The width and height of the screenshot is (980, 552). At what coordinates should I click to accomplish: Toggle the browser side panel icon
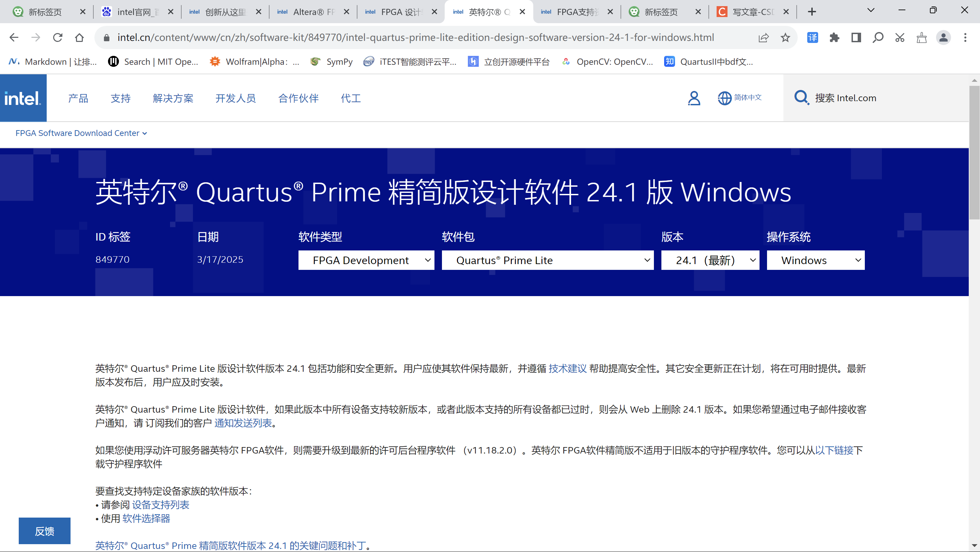coord(856,37)
